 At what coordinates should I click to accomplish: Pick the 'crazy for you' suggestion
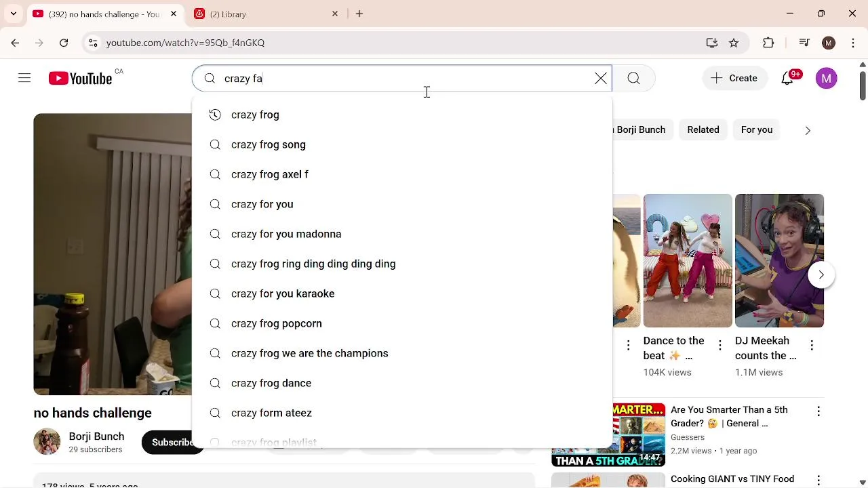coord(402,204)
